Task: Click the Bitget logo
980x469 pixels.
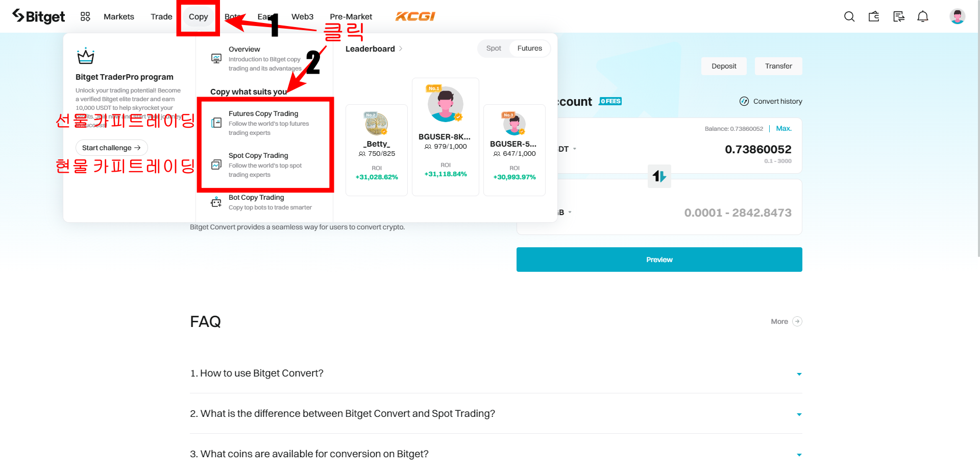Action: [39, 16]
